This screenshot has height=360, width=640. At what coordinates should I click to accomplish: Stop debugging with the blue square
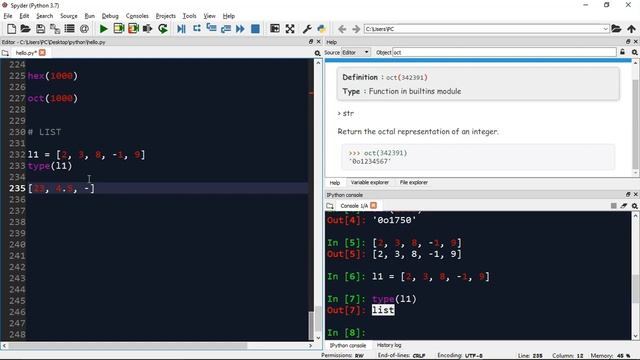256,29
